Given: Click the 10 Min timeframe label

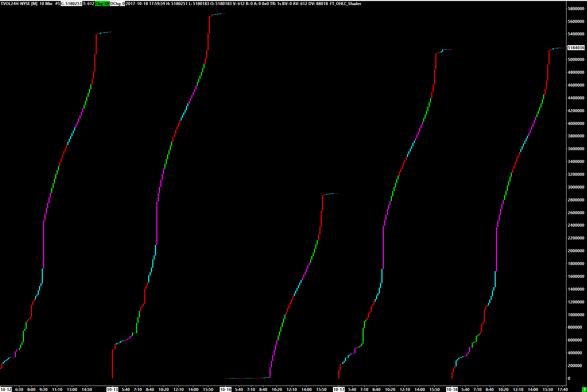Looking at the screenshot, I should coord(46,4).
